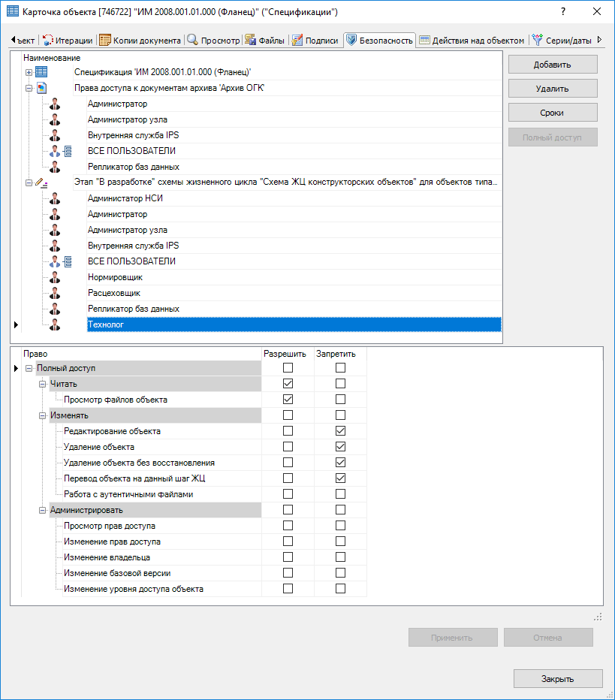Click the archive access rights document icon

click(41, 88)
